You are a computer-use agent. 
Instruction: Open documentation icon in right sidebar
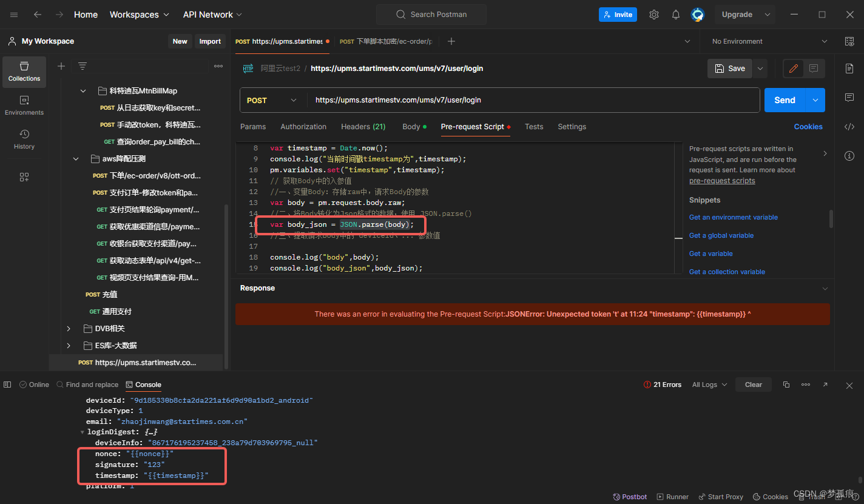(849, 69)
